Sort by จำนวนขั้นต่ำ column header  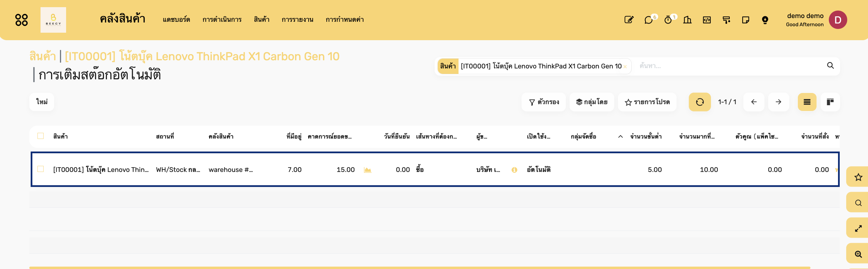coord(646,136)
